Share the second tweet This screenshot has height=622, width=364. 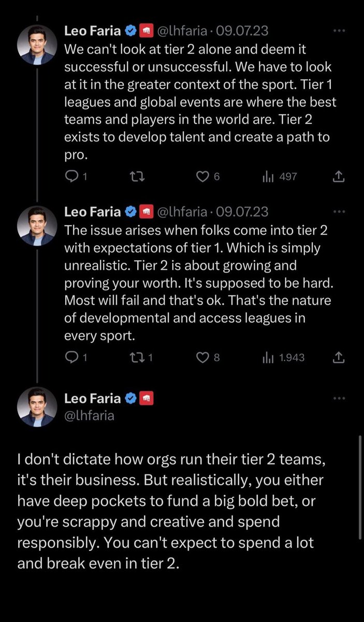click(338, 358)
